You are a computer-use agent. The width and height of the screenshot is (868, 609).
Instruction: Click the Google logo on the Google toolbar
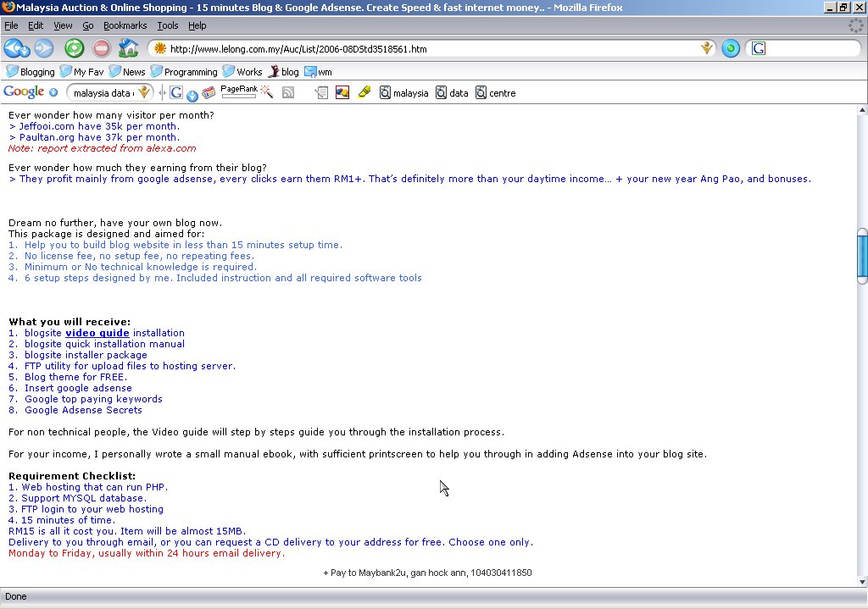pyautogui.click(x=23, y=92)
